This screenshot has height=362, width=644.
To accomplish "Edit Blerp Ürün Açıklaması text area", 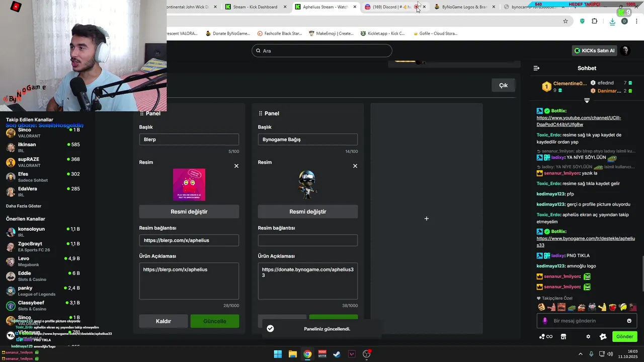I will point(189,281).
